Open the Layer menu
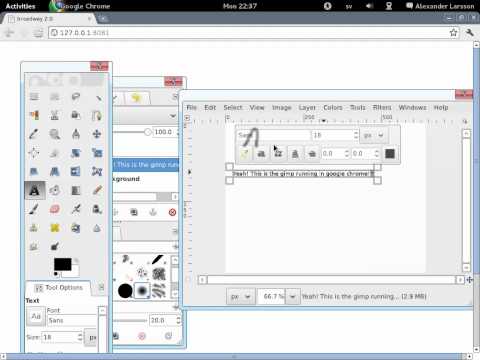 pyautogui.click(x=307, y=107)
